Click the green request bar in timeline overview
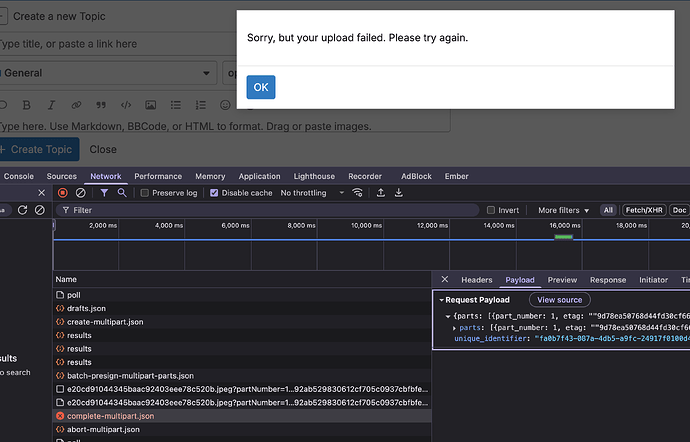The image size is (690, 442). [563, 237]
